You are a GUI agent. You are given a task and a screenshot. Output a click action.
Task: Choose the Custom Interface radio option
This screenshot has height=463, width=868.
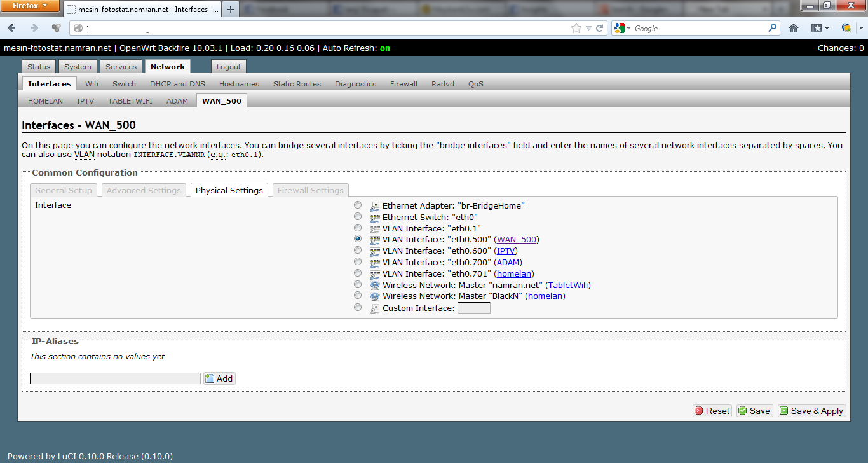point(358,307)
